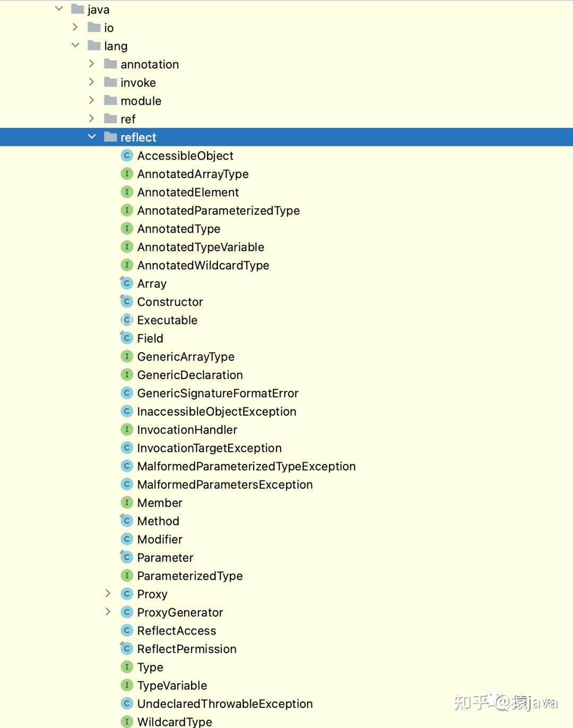
Task: Select the Method class entry
Action: pyautogui.click(x=158, y=521)
